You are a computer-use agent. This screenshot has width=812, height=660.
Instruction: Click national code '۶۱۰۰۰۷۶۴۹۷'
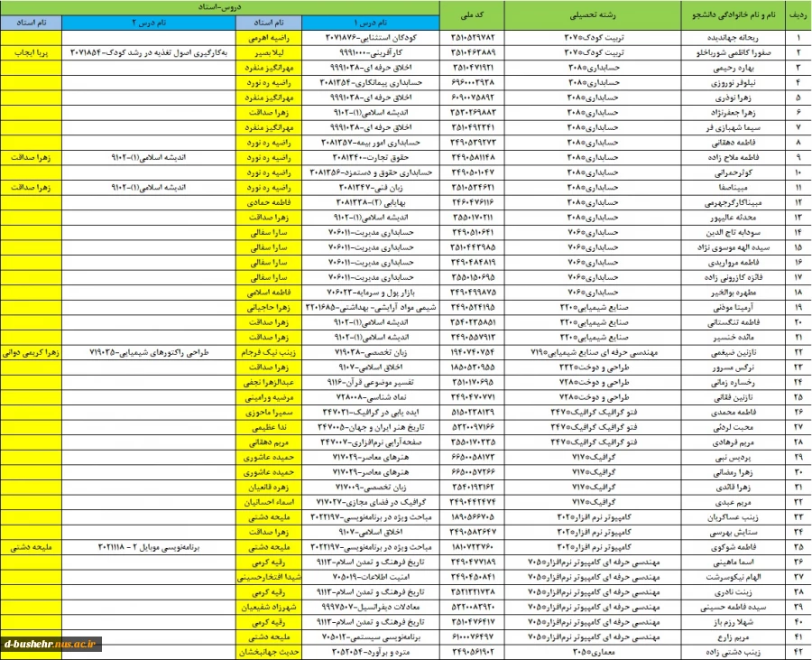click(472, 637)
